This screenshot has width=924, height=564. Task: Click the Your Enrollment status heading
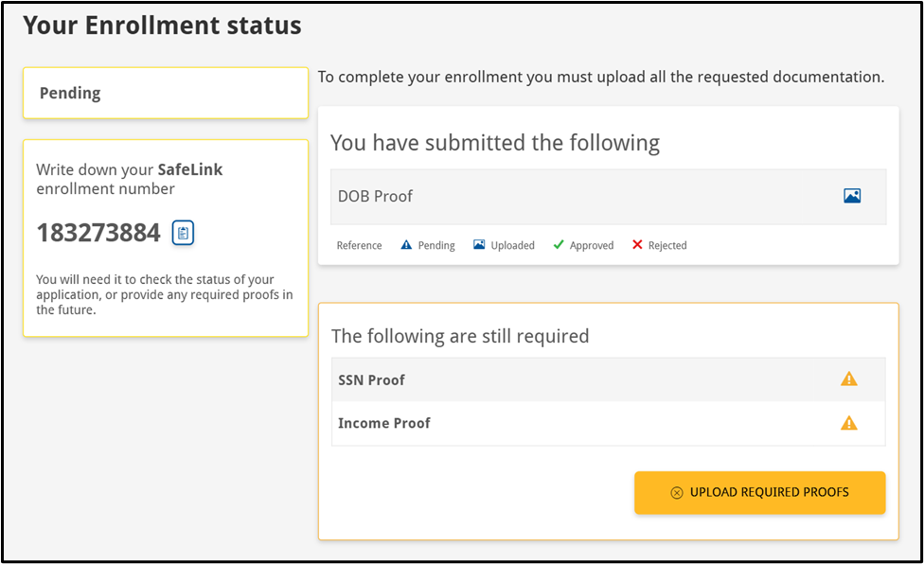162,26
